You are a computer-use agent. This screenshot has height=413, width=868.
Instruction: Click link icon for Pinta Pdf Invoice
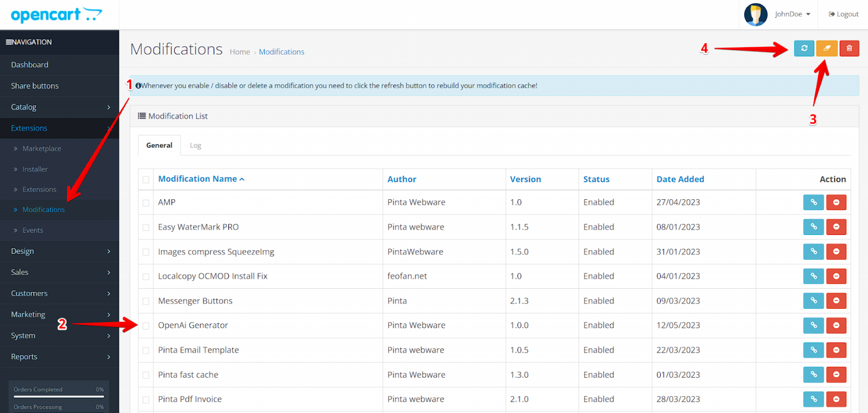(x=813, y=399)
